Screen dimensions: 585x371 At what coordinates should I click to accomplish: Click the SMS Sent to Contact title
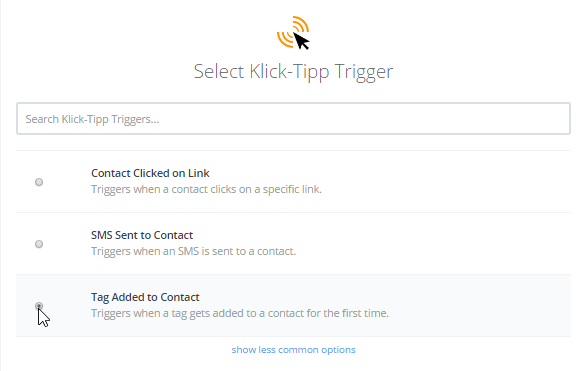(142, 235)
